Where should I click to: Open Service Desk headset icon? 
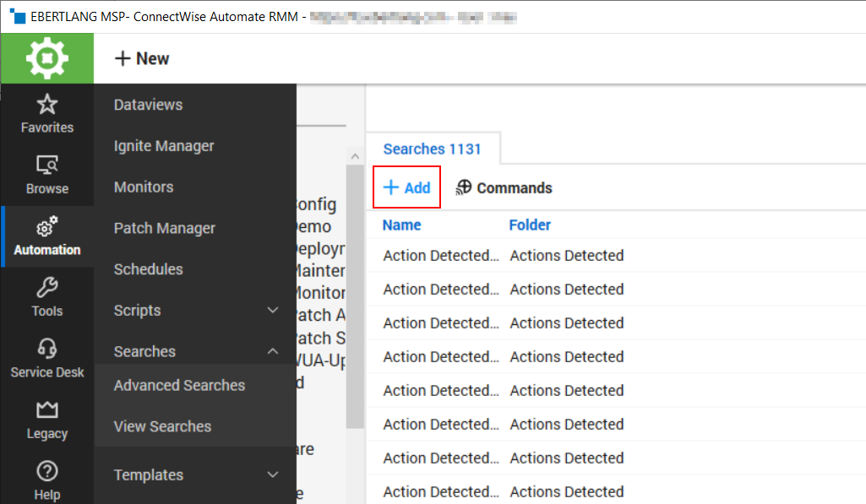click(x=47, y=349)
